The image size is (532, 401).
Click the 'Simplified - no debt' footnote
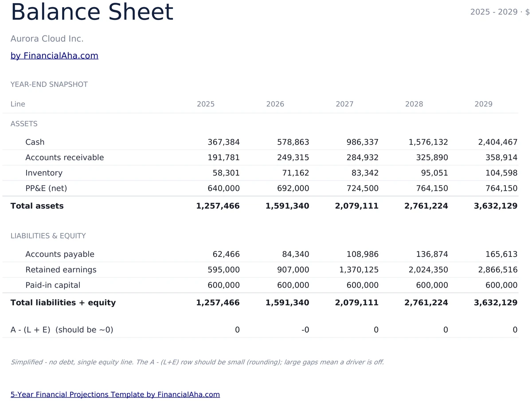pos(197,362)
